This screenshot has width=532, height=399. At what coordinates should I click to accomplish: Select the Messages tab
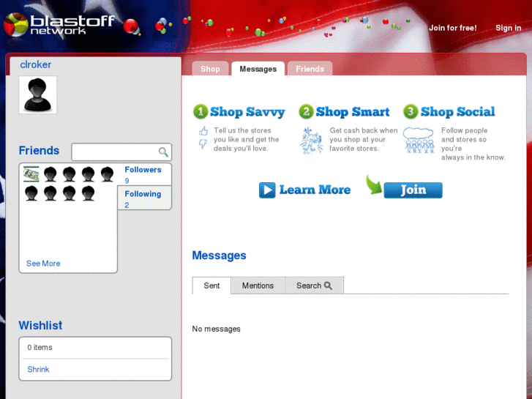[x=258, y=69]
